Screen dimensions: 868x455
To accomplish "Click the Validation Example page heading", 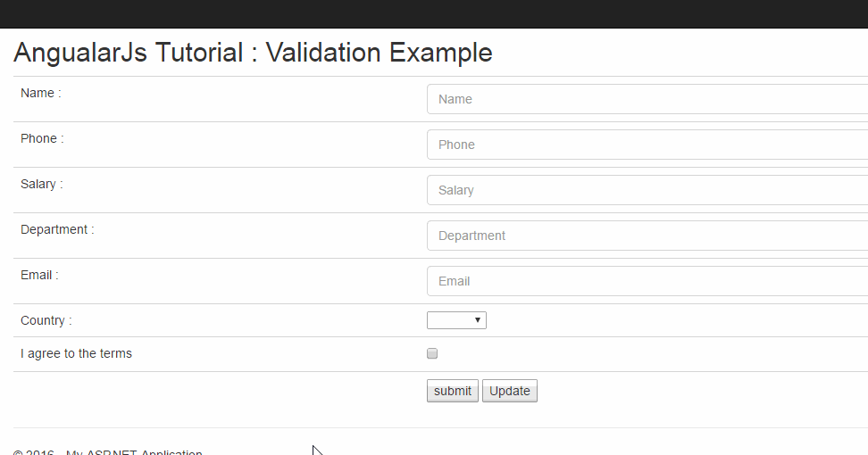I will tap(253, 53).
